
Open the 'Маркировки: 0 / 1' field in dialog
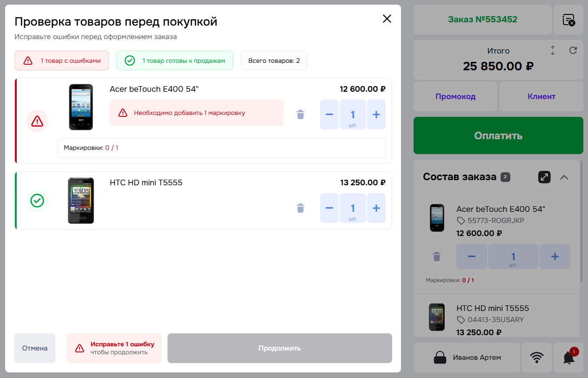221,148
